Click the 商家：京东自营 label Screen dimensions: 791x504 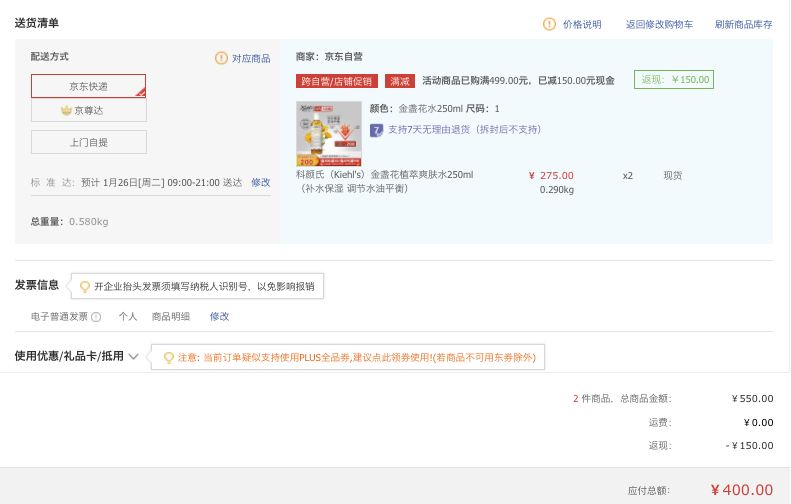(329, 57)
